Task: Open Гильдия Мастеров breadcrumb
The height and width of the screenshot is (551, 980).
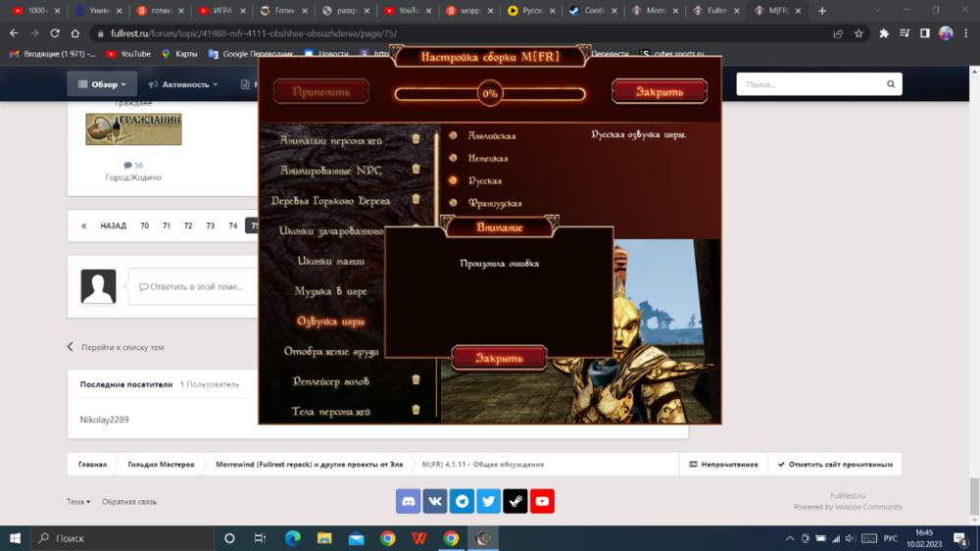Action: point(161,464)
